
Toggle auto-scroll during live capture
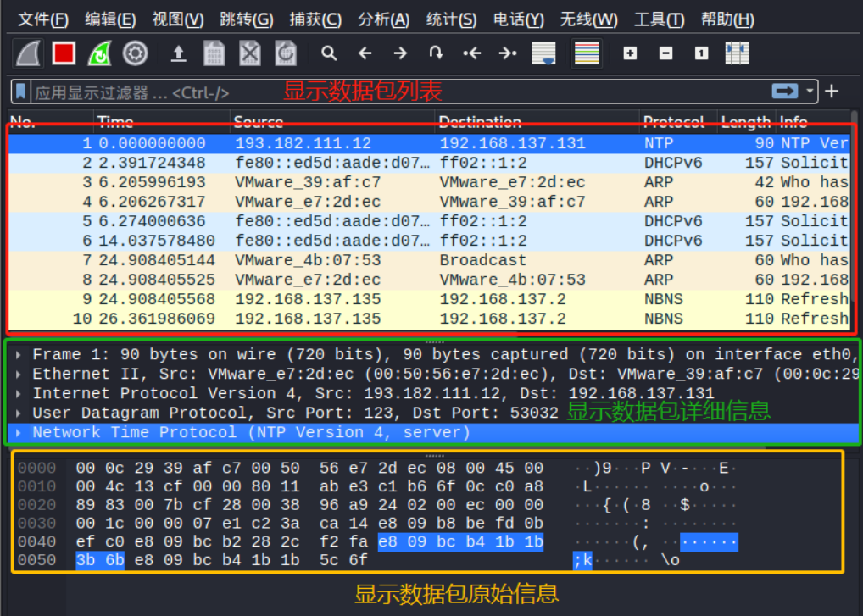pyautogui.click(x=543, y=53)
